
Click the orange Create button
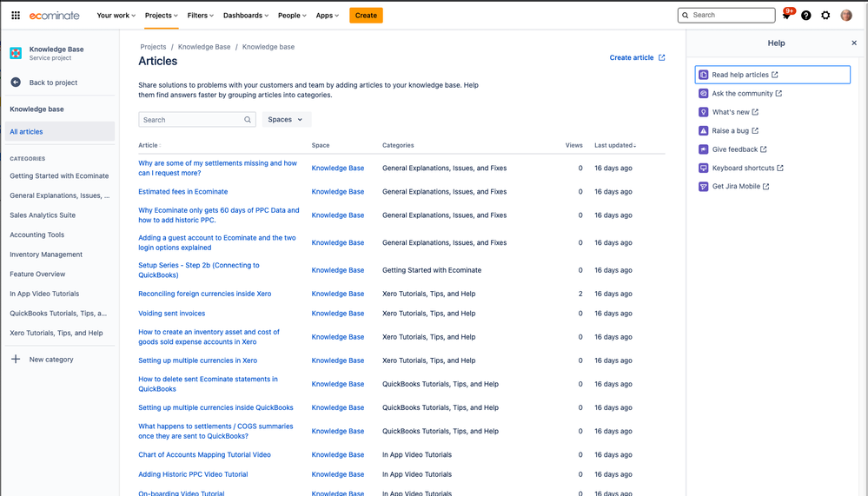click(366, 16)
